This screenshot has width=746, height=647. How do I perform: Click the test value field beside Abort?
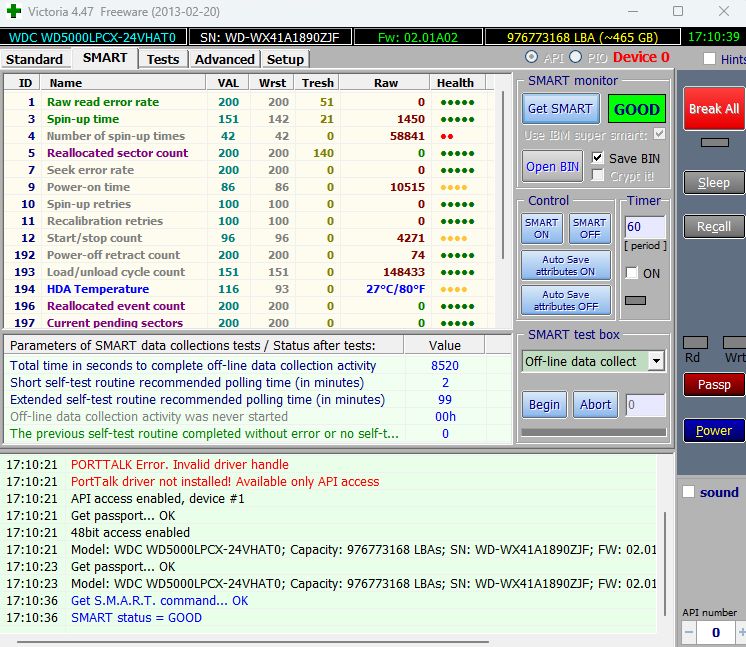[x=645, y=405]
